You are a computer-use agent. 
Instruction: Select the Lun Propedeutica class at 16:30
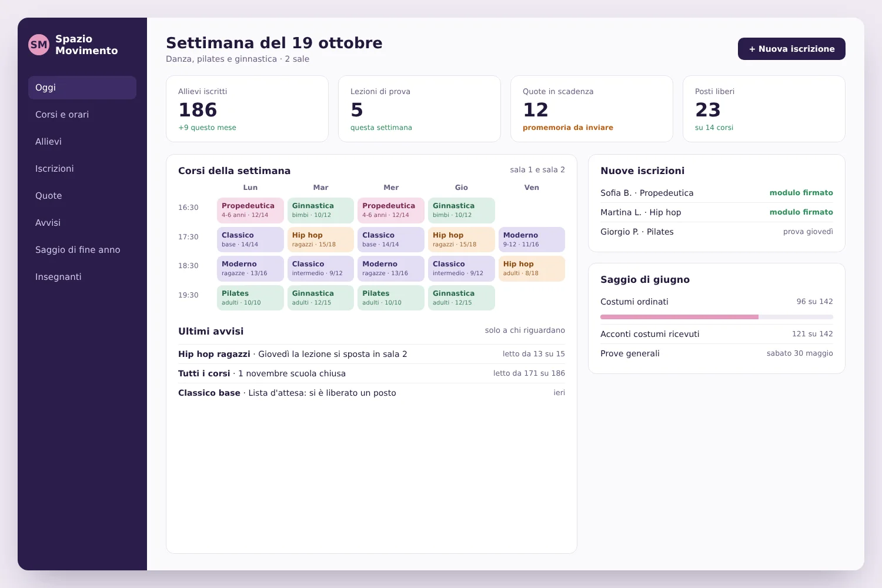[250, 210]
